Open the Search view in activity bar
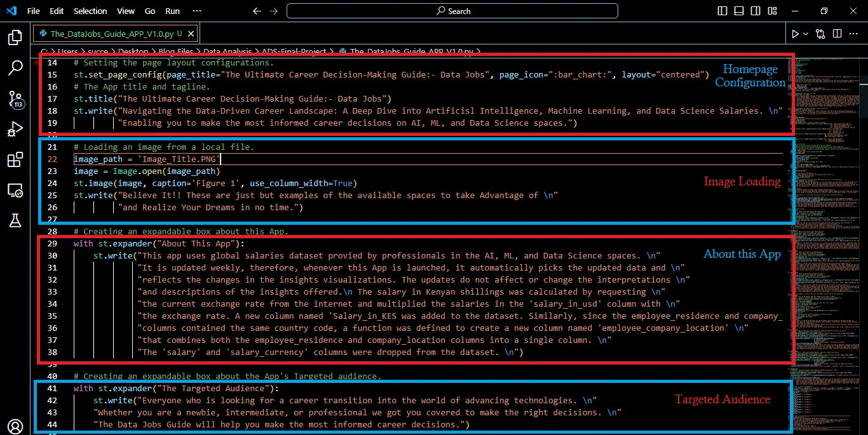868x435 pixels. [15, 68]
